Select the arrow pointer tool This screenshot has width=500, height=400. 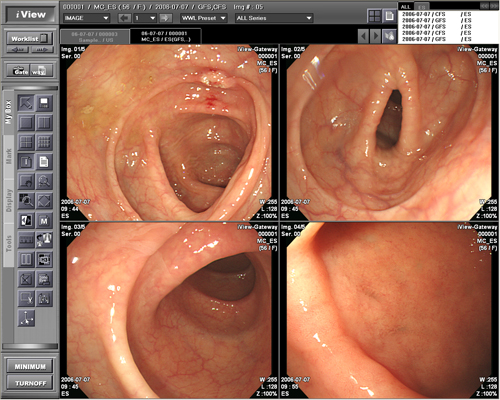click(26, 103)
